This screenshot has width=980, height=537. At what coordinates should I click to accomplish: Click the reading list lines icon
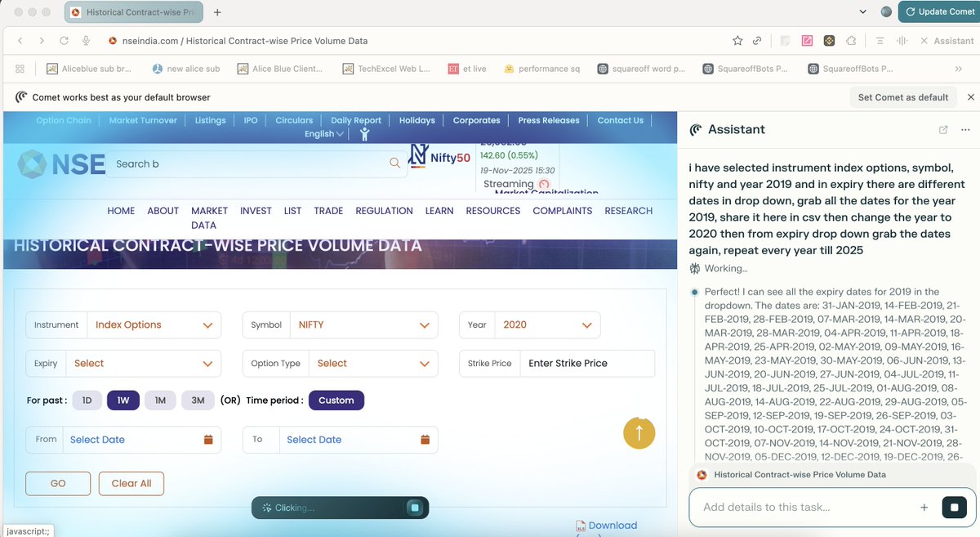(x=880, y=41)
